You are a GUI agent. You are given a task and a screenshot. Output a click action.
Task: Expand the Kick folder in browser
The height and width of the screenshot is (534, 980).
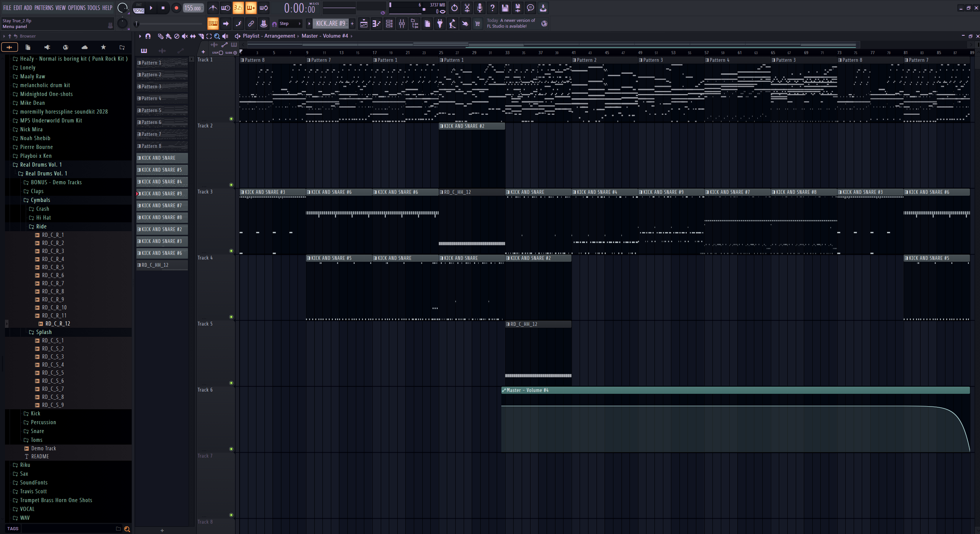tap(35, 413)
